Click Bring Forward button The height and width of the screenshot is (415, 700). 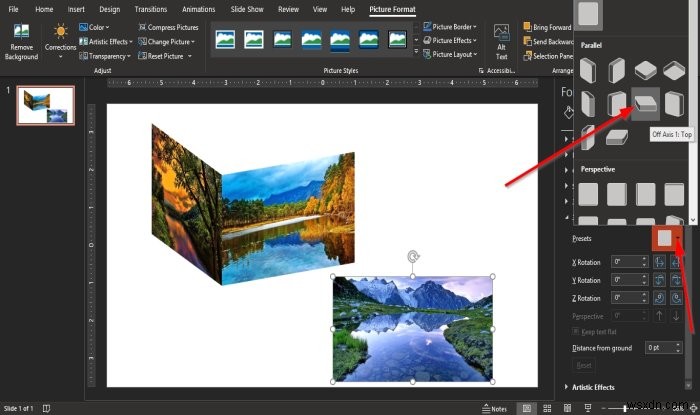(547, 27)
